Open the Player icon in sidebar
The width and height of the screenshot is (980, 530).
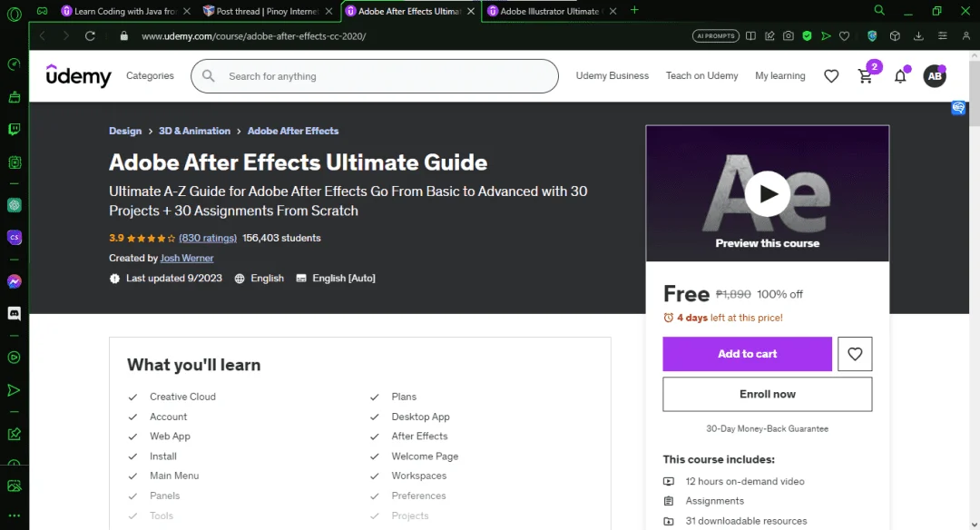coord(14,358)
